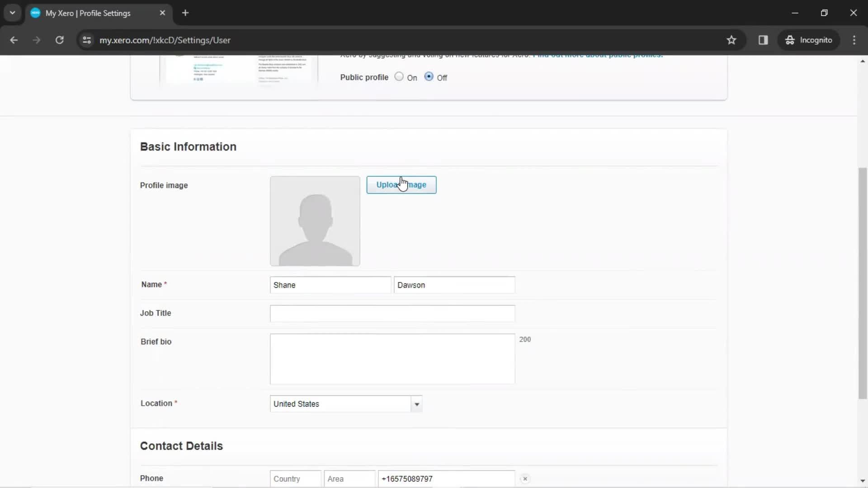Focus the Brief bio text area
The height and width of the screenshot is (488, 868).
click(x=392, y=359)
